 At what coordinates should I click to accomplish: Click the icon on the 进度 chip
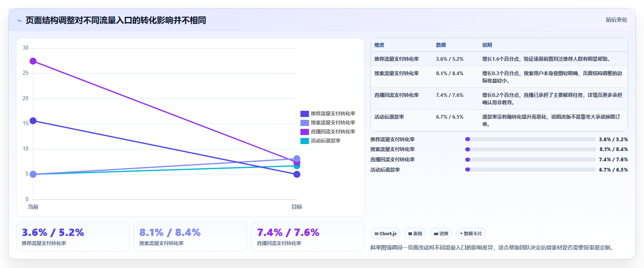[x=436, y=234]
